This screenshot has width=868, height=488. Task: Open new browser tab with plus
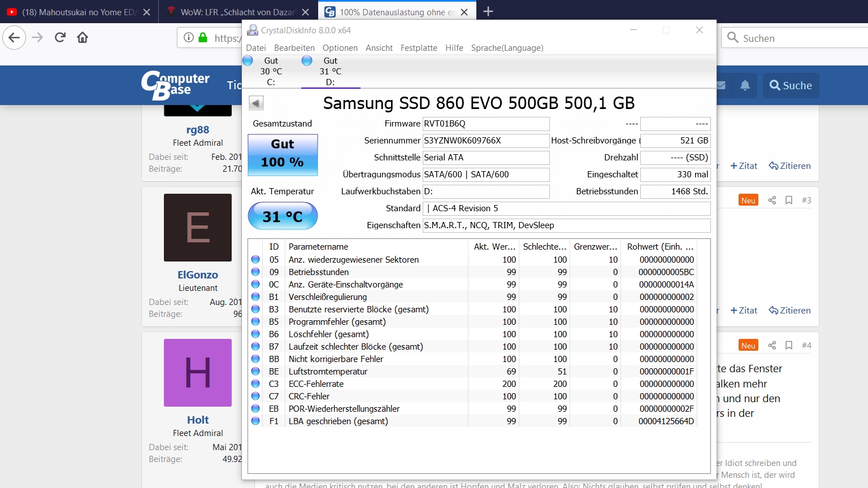pyautogui.click(x=488, y=11)
